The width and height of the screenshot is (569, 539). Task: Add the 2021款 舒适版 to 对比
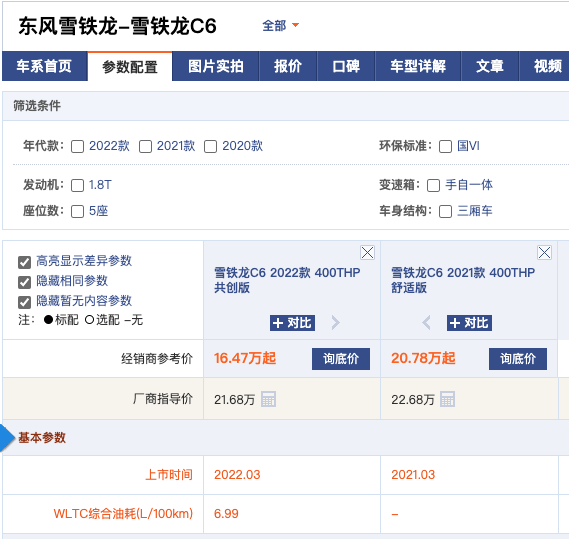[469, 323]
